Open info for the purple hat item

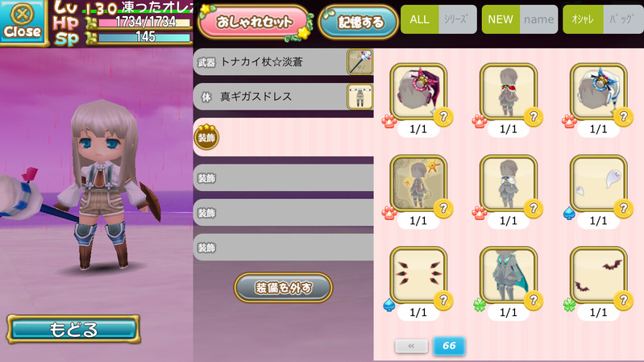pos(443,118)
